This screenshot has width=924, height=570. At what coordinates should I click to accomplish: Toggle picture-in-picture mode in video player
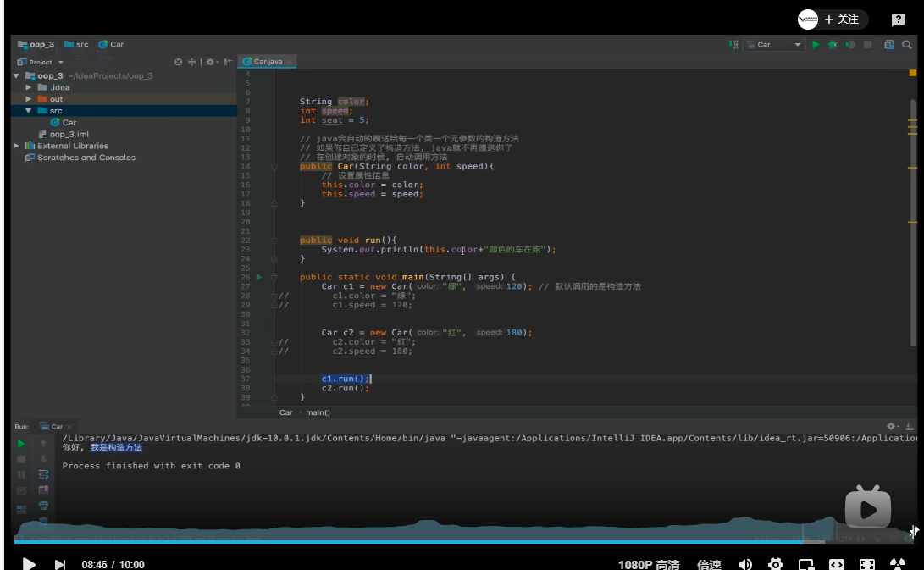(806, 564)
